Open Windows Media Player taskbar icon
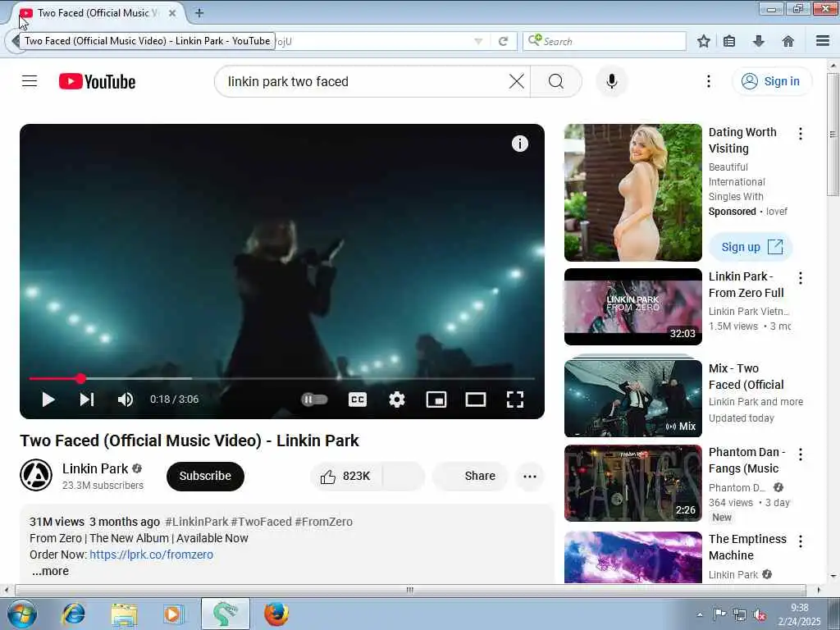 click(174, 614)
